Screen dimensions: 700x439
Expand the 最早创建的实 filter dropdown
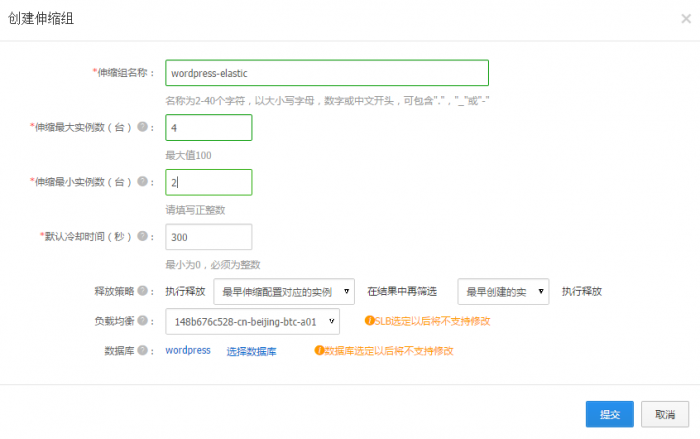point(503,291)
